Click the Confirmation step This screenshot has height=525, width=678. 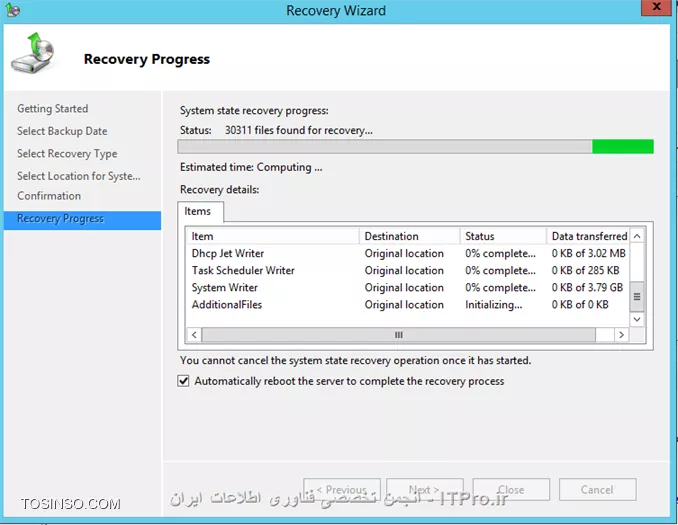tap(49, 196)
